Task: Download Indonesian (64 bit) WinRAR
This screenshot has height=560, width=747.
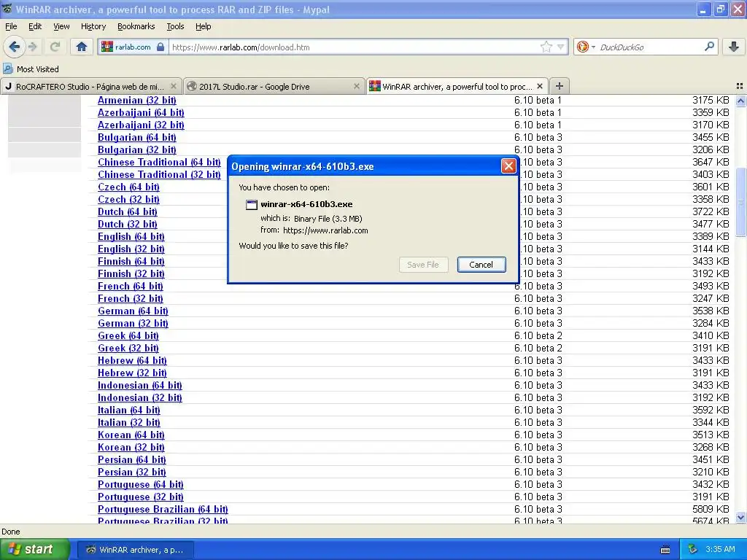Action: 140,385
